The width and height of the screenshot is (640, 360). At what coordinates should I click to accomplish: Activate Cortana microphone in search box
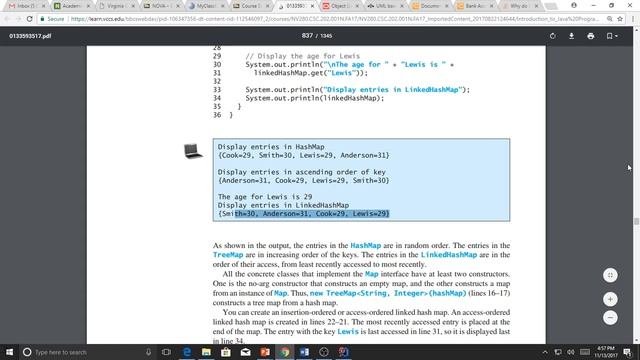tap(149, 352)
